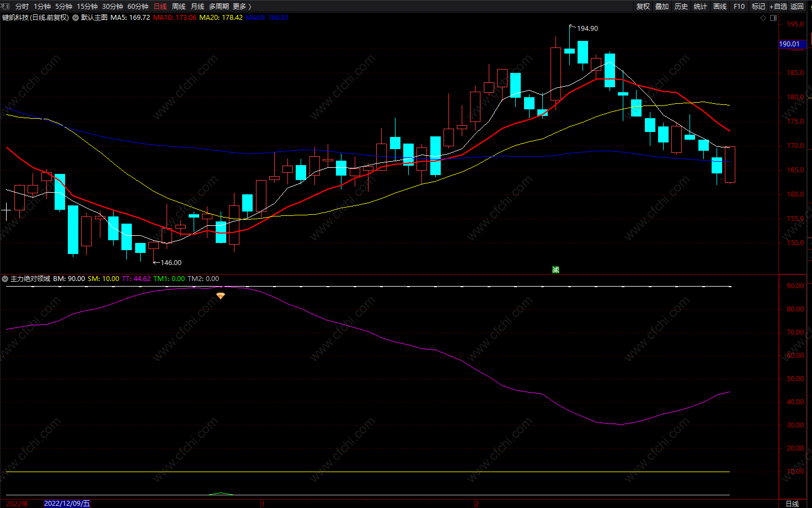Image resolution: width=812 pixels, height=508 pixels.
Task: Click the green 减 marker below candles
Action: tap(555, 269)
